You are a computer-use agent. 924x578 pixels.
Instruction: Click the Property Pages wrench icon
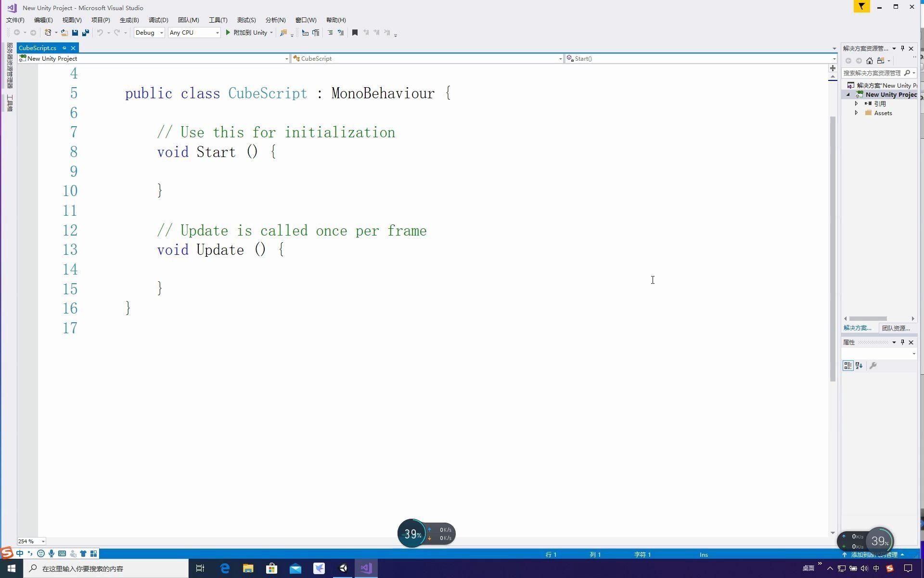[x=873, y=366]
